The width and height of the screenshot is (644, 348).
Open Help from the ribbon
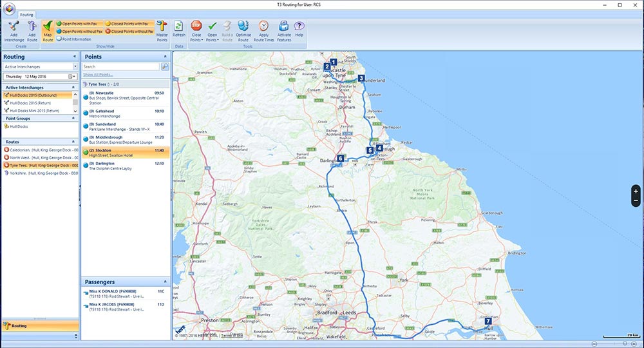click(299, 30)
